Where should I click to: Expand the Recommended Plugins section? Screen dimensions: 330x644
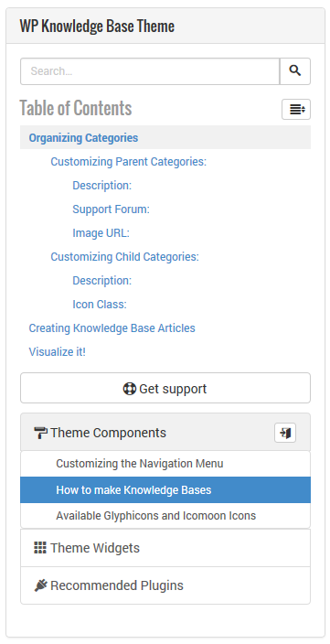pyautogui.click(x=165, y=585)
